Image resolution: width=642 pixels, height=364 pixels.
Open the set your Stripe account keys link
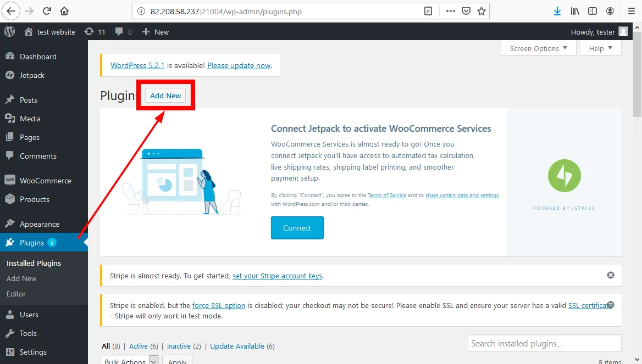pos(277,276)
